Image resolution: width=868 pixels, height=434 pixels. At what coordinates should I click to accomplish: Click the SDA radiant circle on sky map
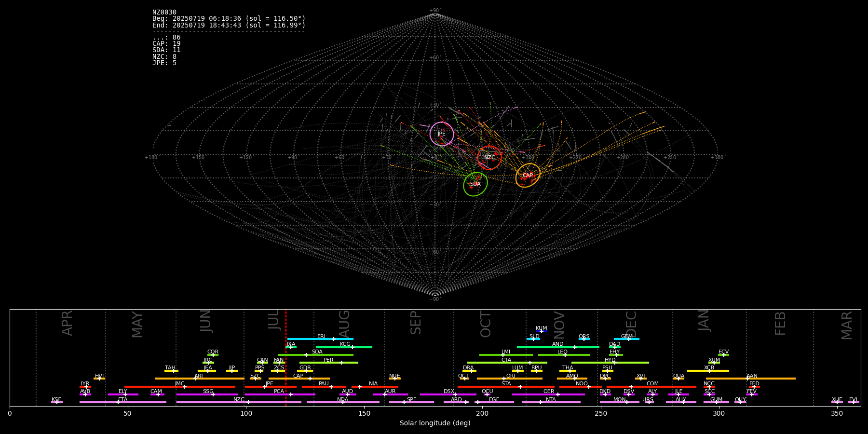[475, 184]
